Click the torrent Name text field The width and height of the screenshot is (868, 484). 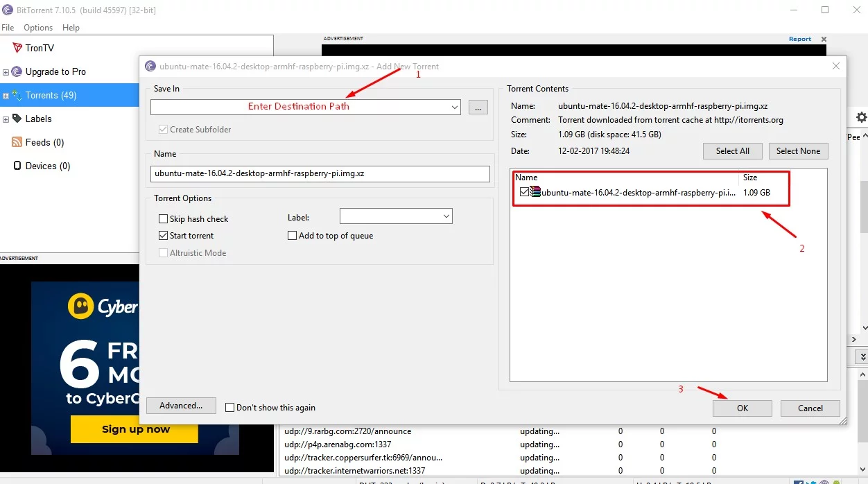pos(320,173)
